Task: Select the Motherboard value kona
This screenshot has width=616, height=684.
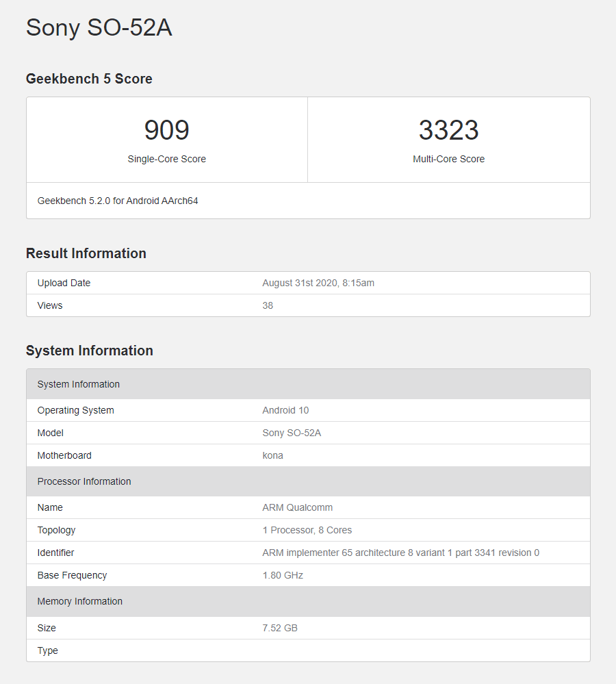Action: click(272, 455)
